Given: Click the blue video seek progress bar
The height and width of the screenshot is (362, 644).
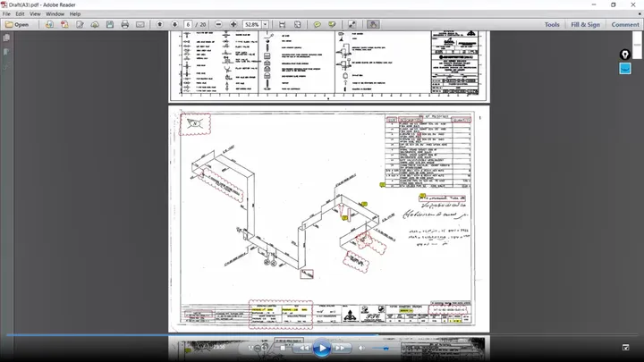Looking at the screenshot, I should pos(192,335).
